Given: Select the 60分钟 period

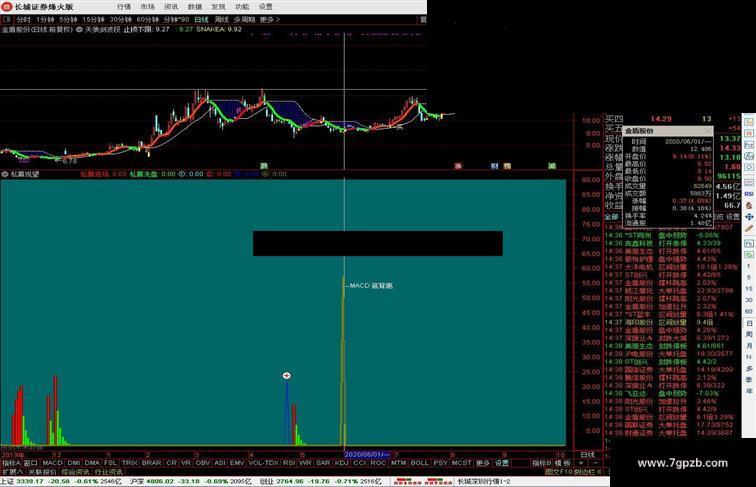Looking at the screenshot, I should coord(147,20).
